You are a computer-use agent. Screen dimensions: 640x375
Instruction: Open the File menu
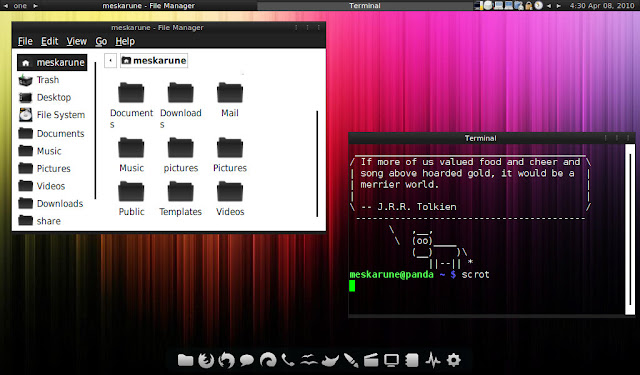(x=25, y=41)
